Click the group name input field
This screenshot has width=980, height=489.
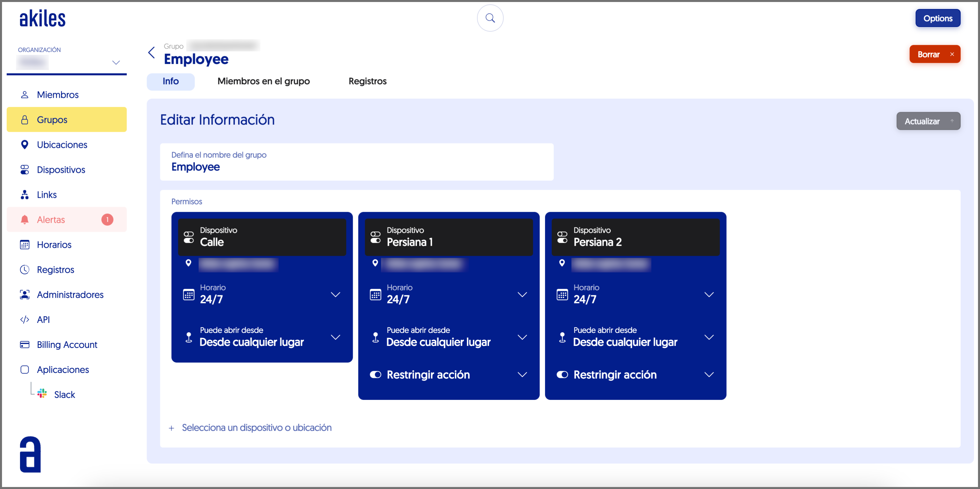click(356, 166)
